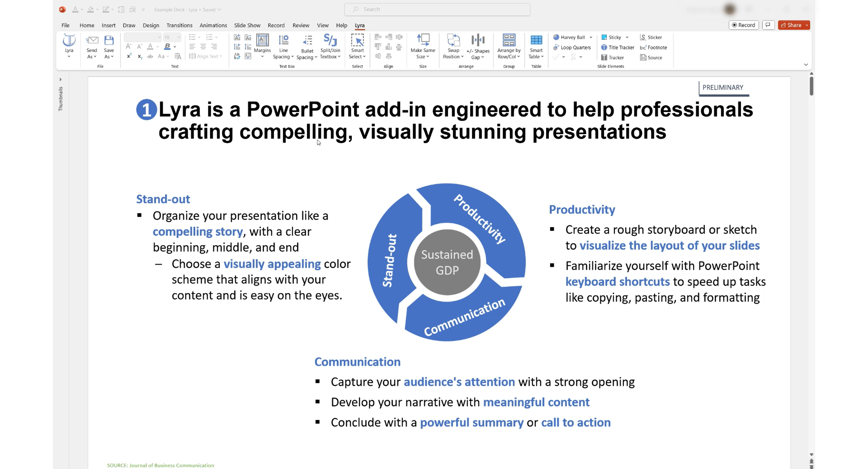Open the Slide Show tab

coord(247,25)
